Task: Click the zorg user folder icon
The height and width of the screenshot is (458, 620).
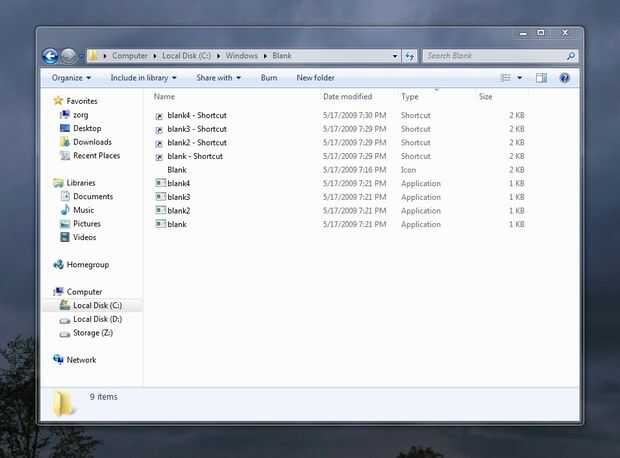Action: coord(65,115)
